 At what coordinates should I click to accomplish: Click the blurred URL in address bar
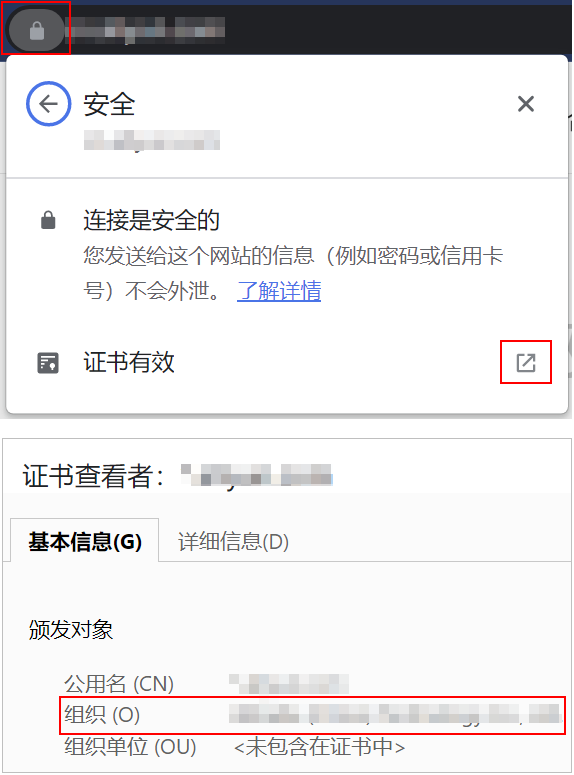tap(145, 29)
